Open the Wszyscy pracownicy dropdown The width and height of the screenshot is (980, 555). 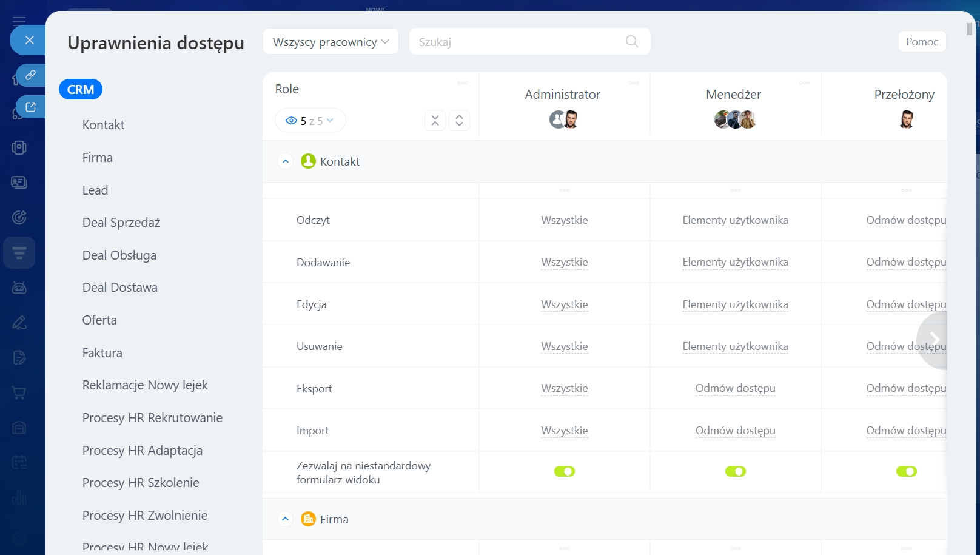click(331, 42)
